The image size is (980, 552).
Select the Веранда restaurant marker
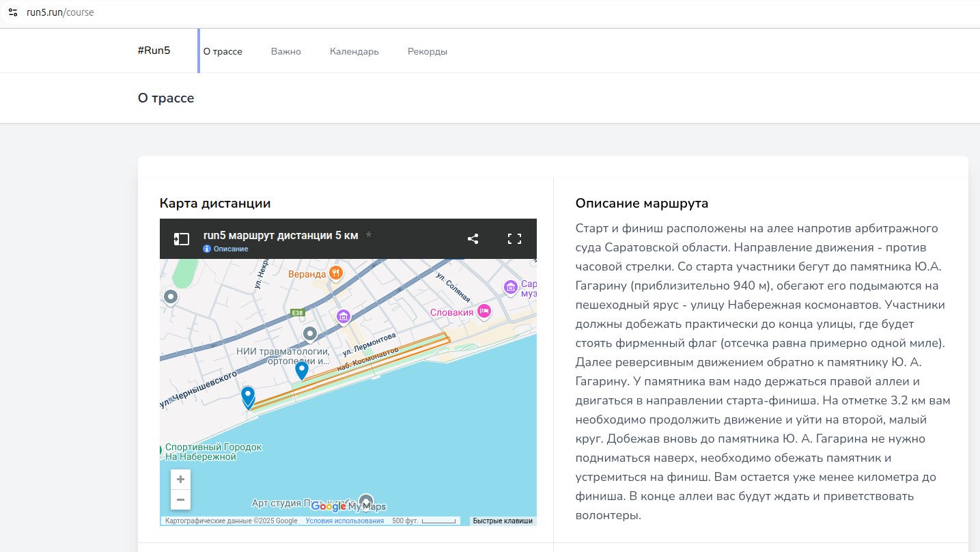[x=335, y=274]
